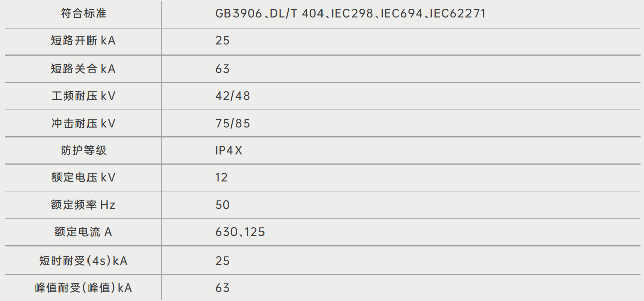The width and height of the screenshot is (644, 301).
Task: Click the 额定电压 kV label
Action: pos(83,178)
